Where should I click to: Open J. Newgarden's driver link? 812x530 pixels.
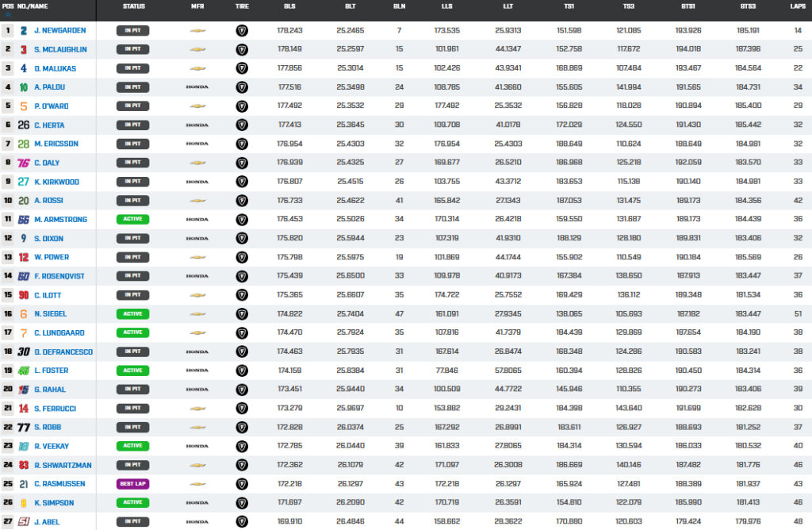pos(60,31)
